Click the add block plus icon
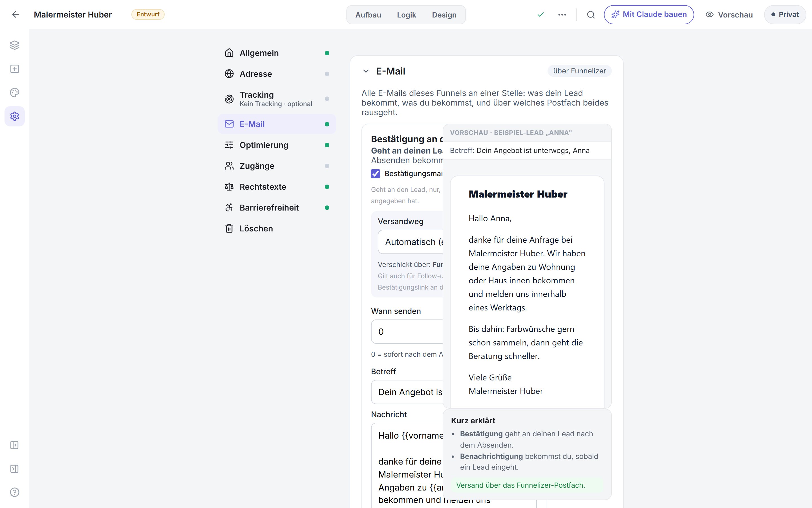This screenshot has height=508, width=812. tap(14, 69)
